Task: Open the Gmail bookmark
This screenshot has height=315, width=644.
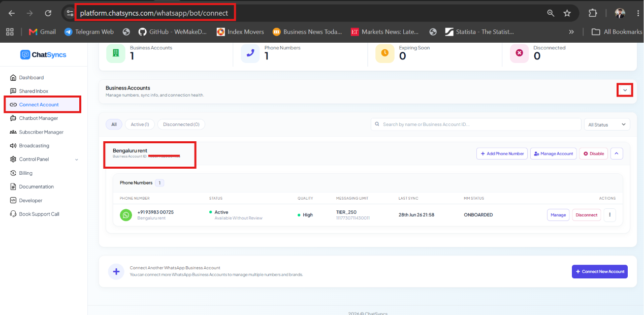Action: [42, 31]
